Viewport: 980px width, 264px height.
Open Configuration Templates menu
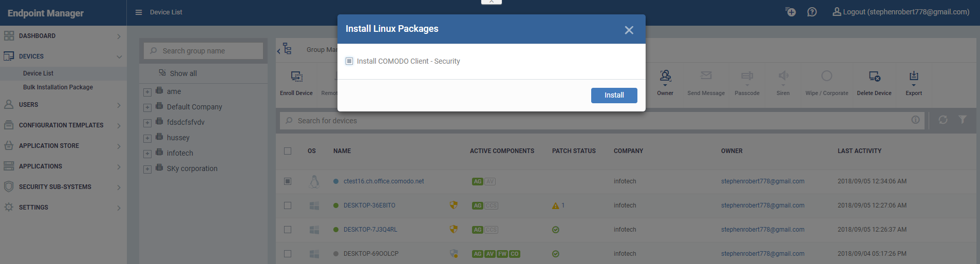click(63, 125)
